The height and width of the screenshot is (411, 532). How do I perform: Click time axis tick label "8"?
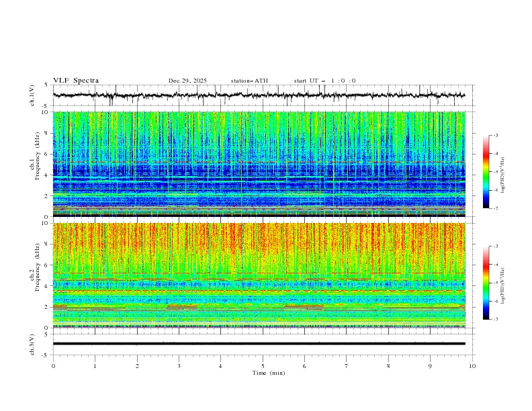coord(388,366)
